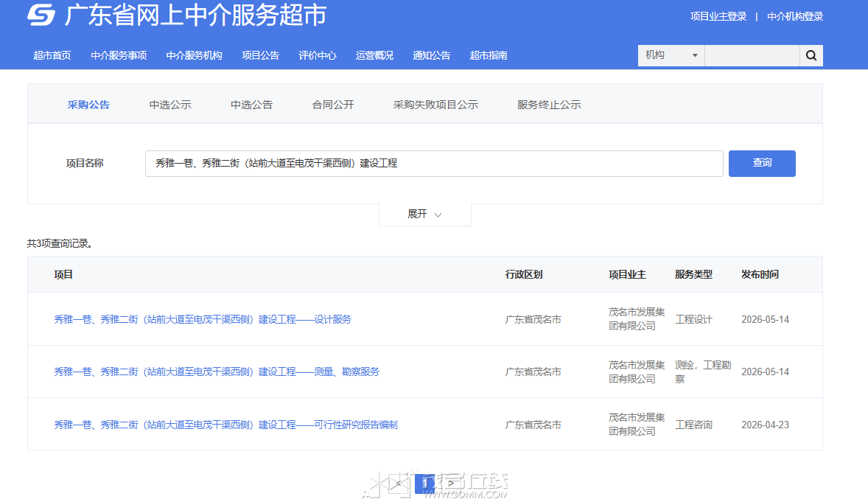
Task: Click the 项目业主 column header
Action: pos(627,274)
